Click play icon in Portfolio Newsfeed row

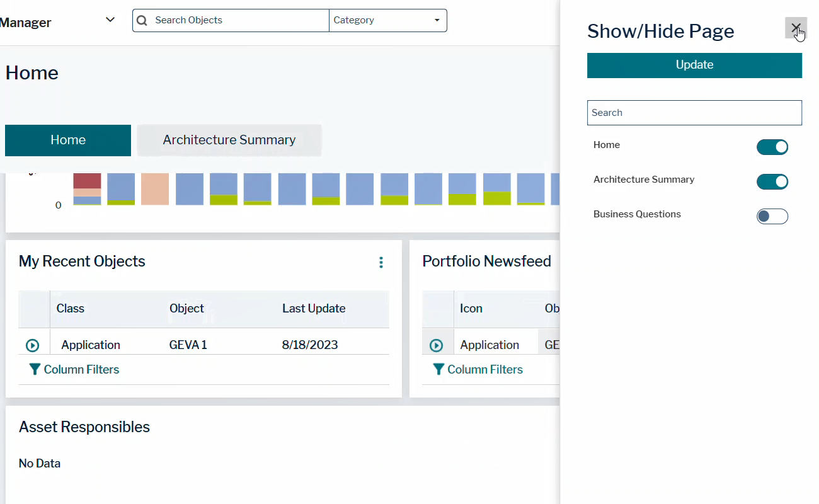click(436, 345)
